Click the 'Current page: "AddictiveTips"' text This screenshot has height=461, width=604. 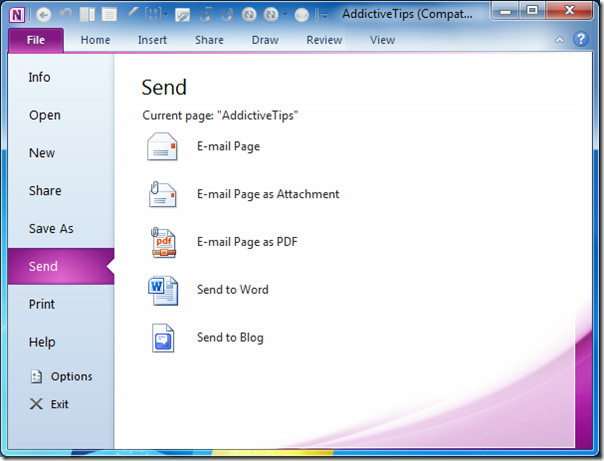point(220,116)
